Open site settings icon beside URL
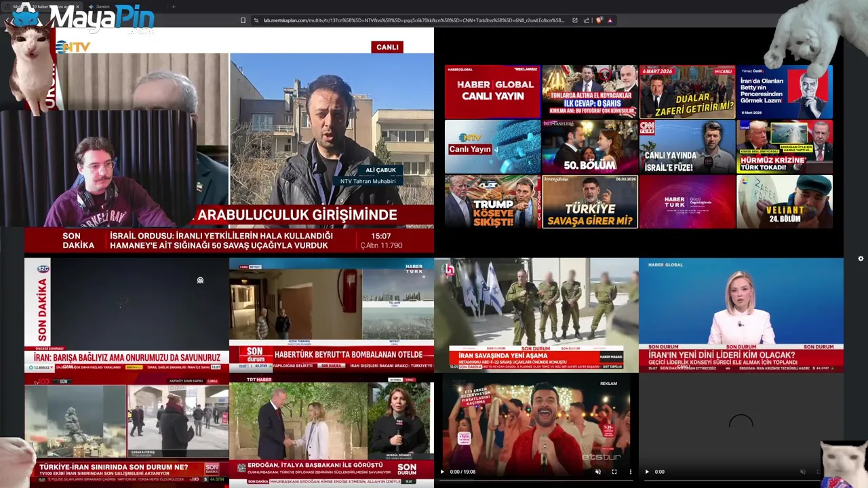Image resolution: width=868 pixels, height=488 pixels. (x=256, y=20)
